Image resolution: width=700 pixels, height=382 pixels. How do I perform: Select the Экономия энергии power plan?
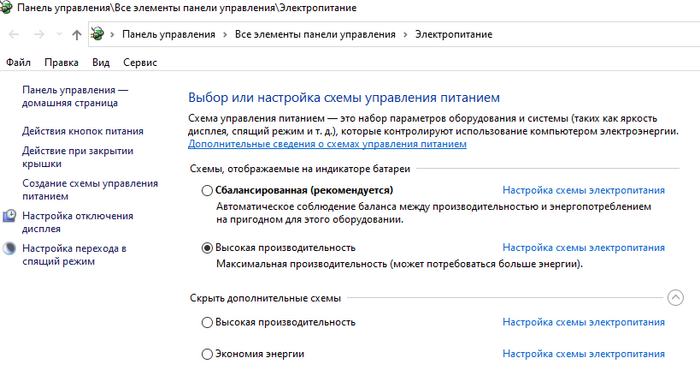pyautogui.click(x=207, y=354)
